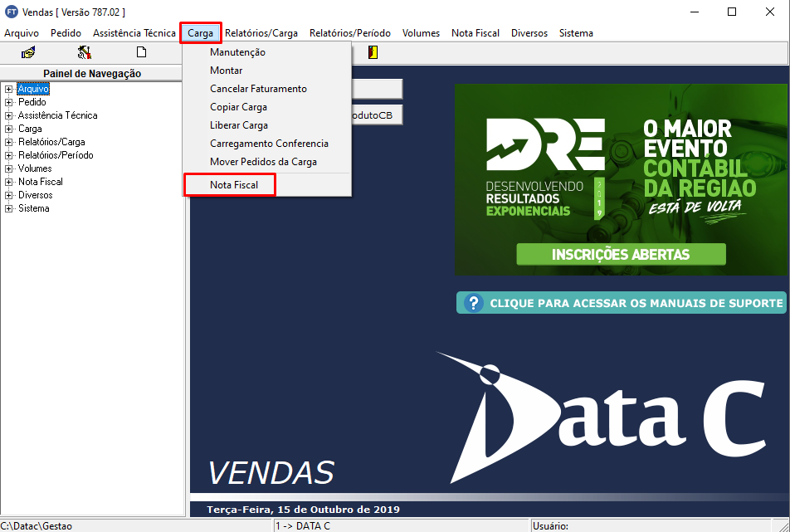Screen dimensions: 790x532
Task: Expand the Assistência Técnica tree node
Action: [8, 115]
